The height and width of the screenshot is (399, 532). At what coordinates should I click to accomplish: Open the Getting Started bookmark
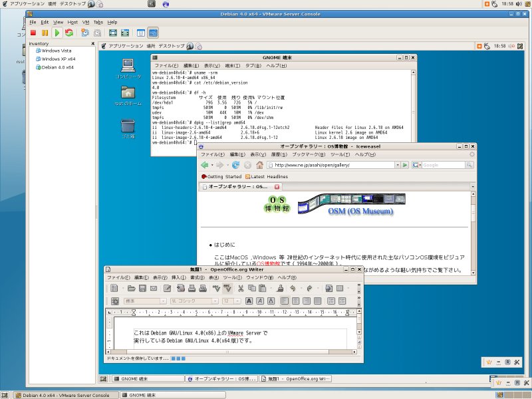click(221, 177)
